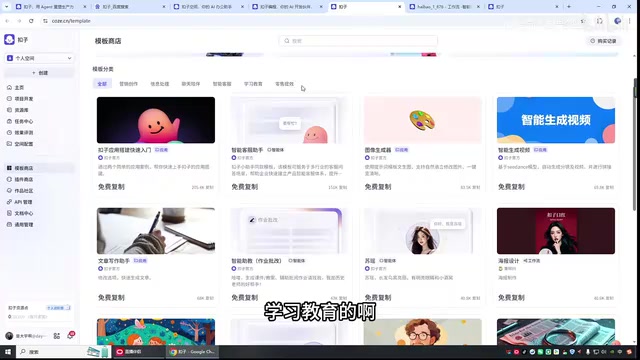Click the browser address bar URL

pos(71,21)
